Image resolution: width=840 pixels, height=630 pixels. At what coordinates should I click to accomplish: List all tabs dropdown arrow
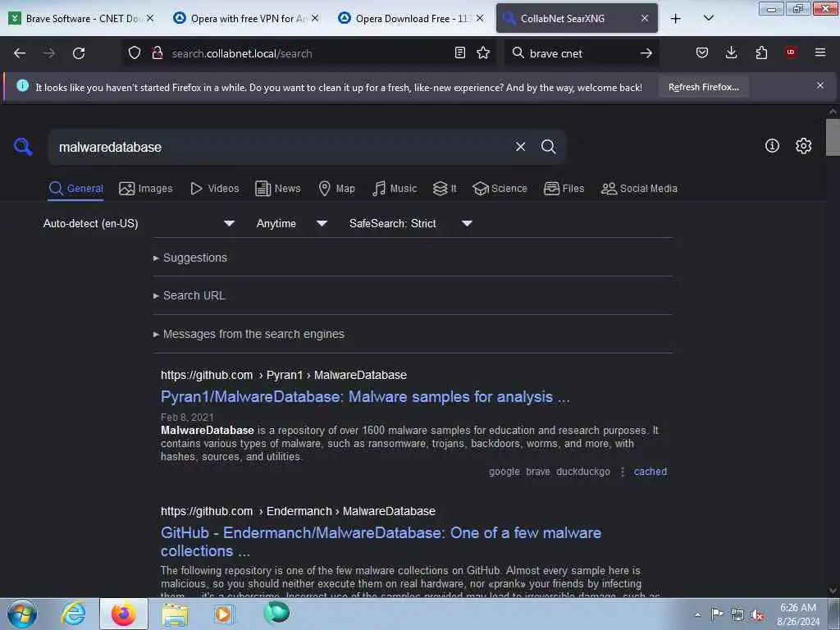point(708,19)
